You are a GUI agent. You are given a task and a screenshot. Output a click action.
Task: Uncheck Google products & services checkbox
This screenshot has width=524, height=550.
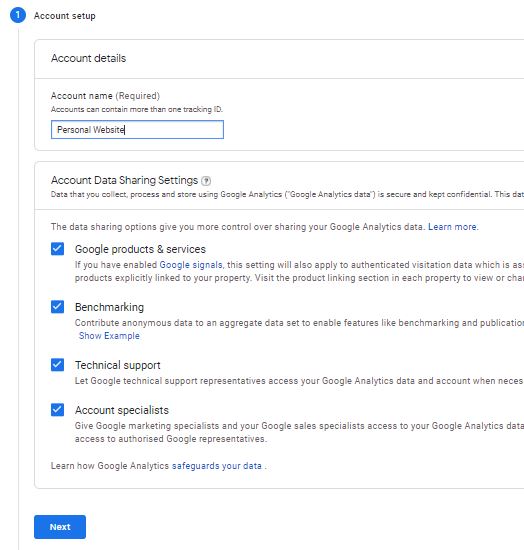click(x=58, y=249)
